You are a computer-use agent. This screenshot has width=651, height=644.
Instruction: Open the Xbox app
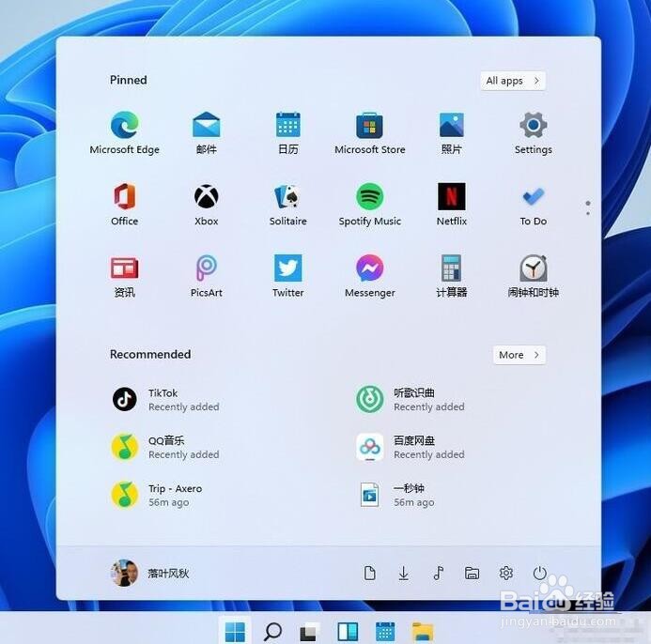point(207,204)
